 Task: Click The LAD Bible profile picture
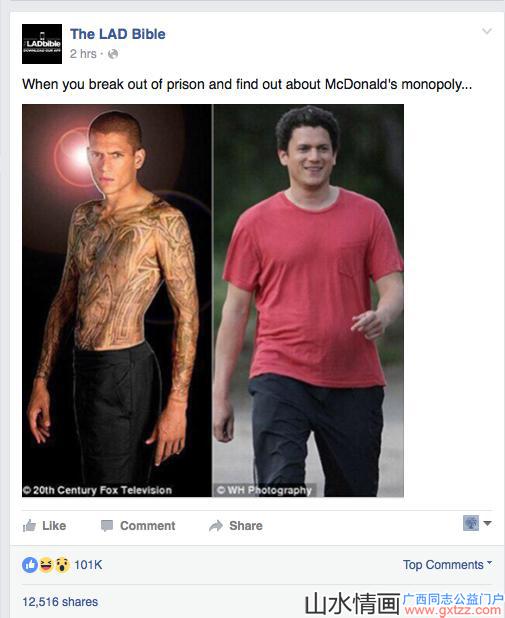42,44
